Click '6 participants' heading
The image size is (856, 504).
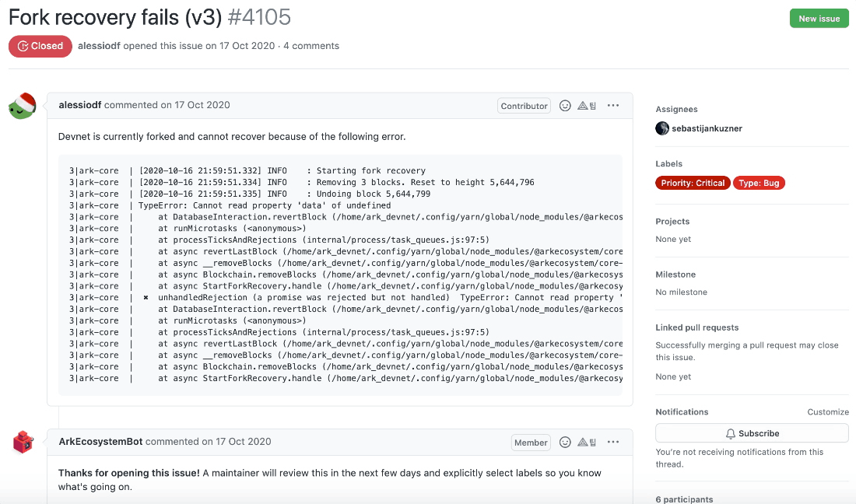click(684, 499)
